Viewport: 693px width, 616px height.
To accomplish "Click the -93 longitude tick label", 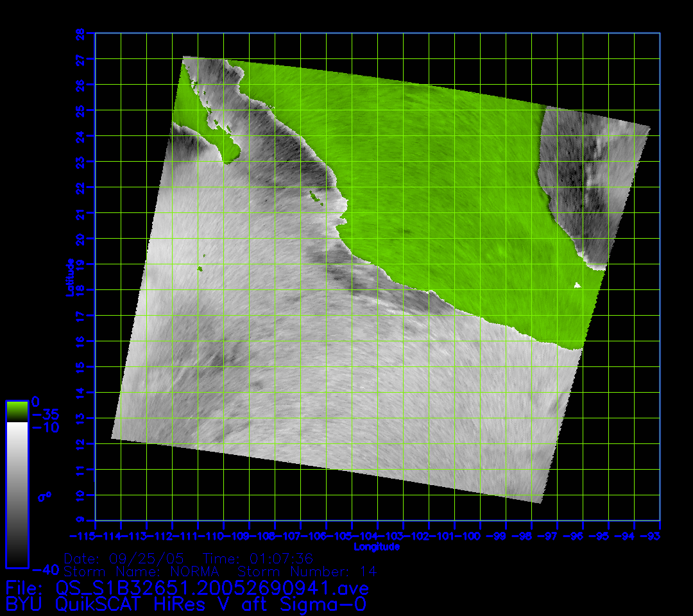I will coord(652,536).
